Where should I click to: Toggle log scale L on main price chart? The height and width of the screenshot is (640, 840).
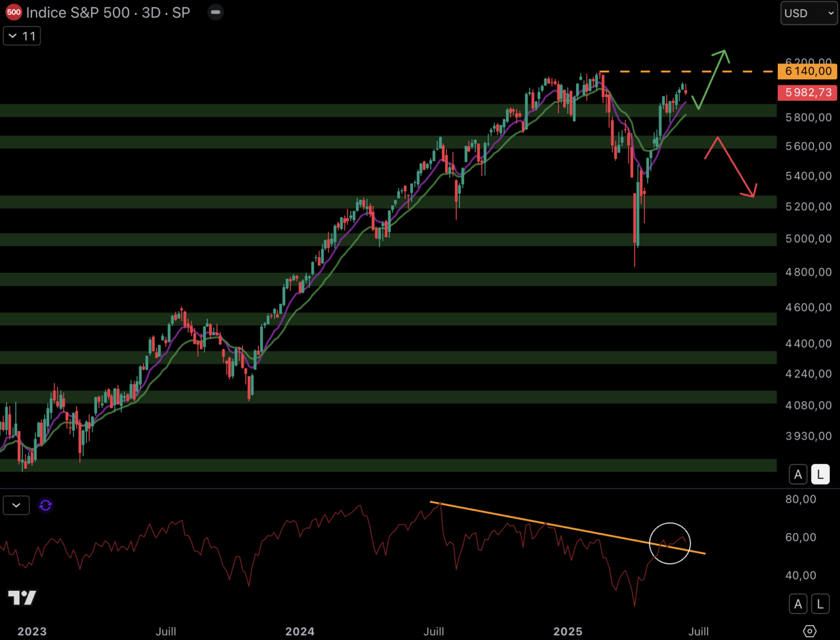pos(820,475)
